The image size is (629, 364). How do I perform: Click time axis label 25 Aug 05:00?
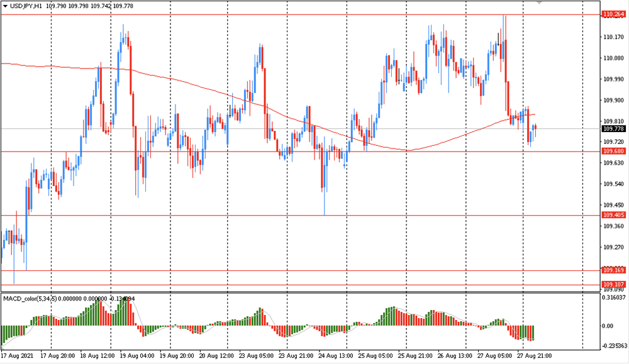[376, 356]
